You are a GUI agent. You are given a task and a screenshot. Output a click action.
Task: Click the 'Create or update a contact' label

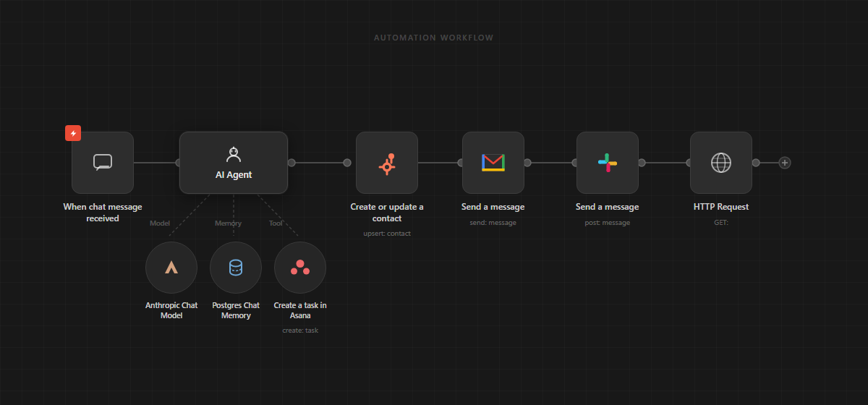pyautogui.click(x=387, y=213)
